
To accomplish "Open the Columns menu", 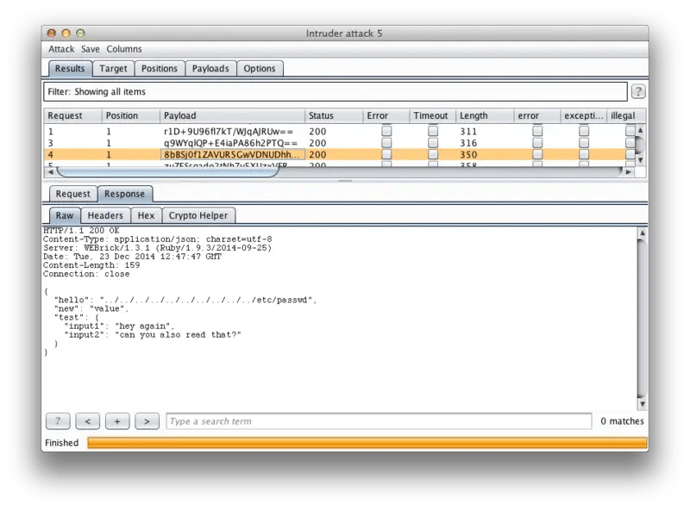I will click(x=124, y=49).
